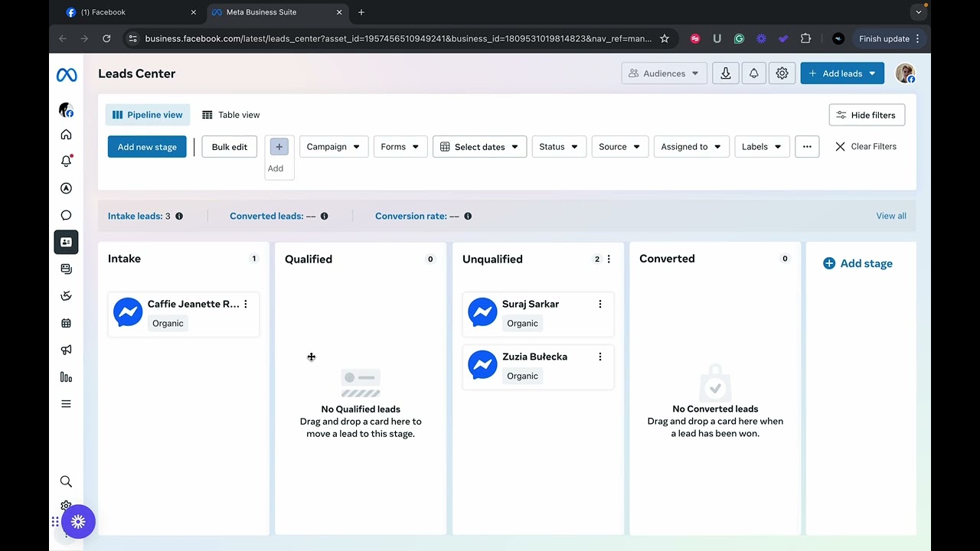
Task: Click the purple floating assistant button
Action: pos(78,522)
